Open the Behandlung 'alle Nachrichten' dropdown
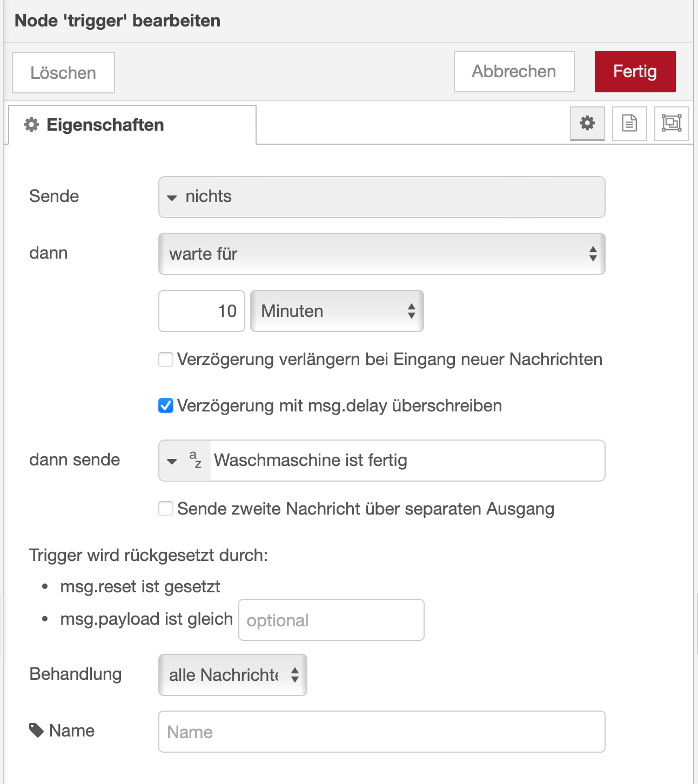Image resolution: width=698 pixels, height=784 pixels. [233, 675]
